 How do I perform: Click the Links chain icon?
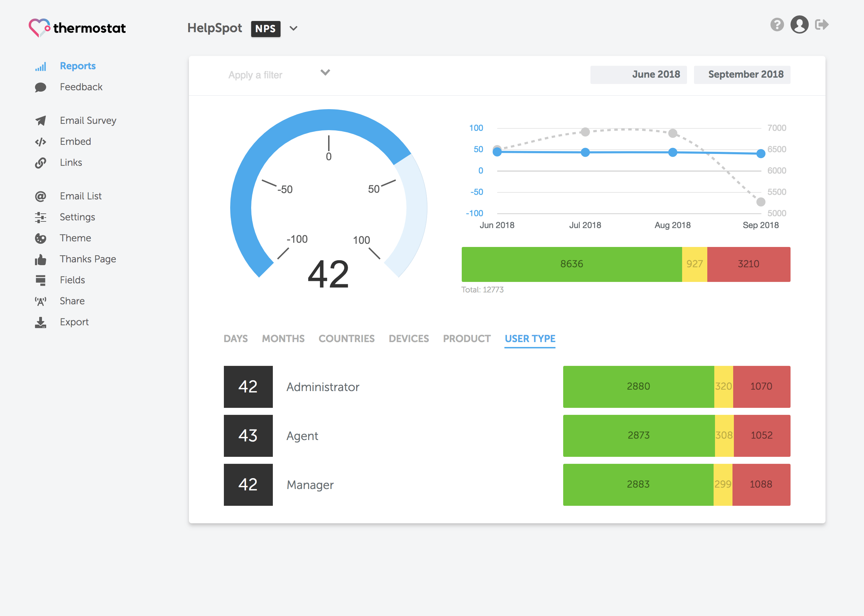pos(41,163)
